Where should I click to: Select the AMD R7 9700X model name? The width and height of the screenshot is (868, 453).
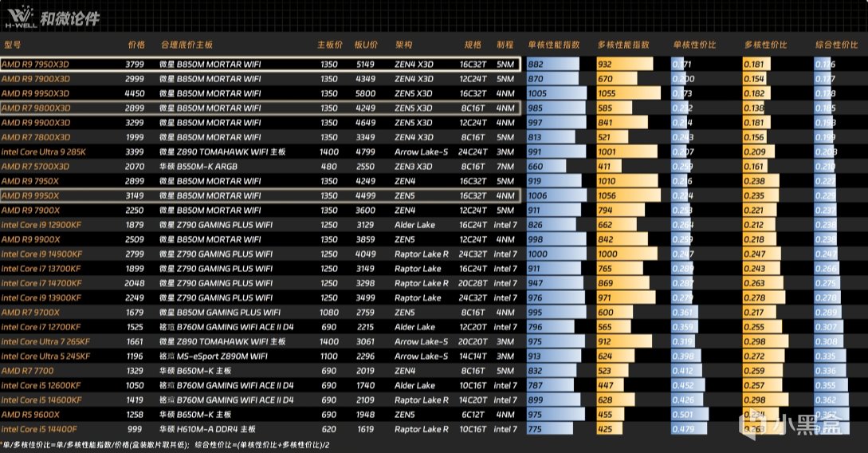click(30, 313)
